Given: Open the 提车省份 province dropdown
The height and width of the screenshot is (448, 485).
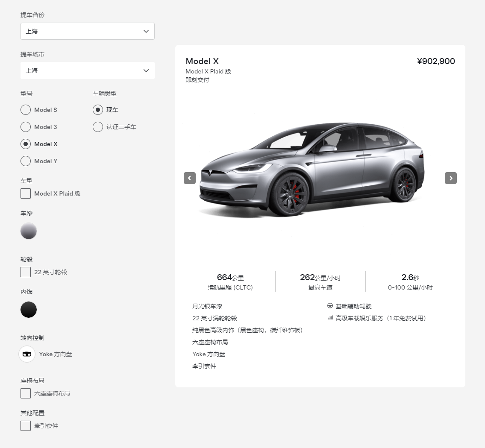Looking at the screenshot, I should (87, 31).
